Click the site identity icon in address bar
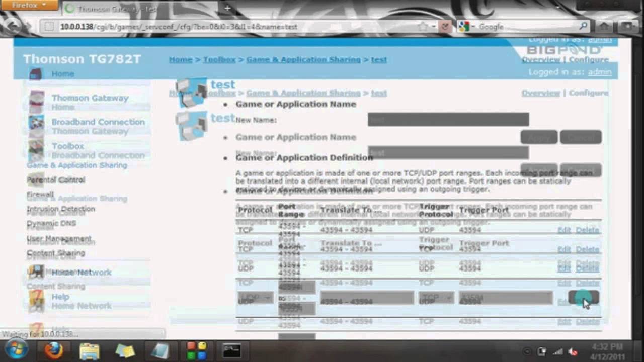 pyautogui.click(x=49, y=27)
